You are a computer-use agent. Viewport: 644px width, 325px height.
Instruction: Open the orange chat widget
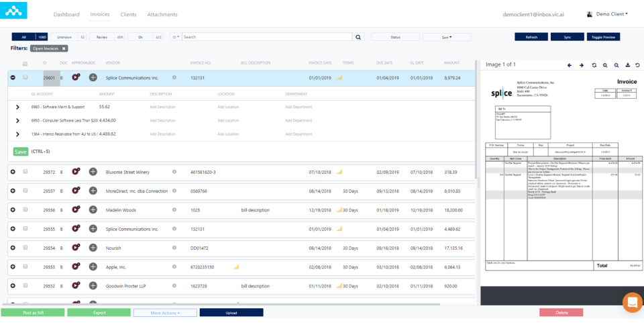[633, 302]
